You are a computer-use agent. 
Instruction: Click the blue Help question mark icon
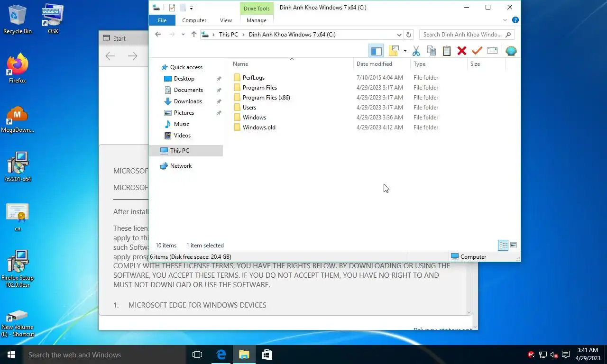515,20
